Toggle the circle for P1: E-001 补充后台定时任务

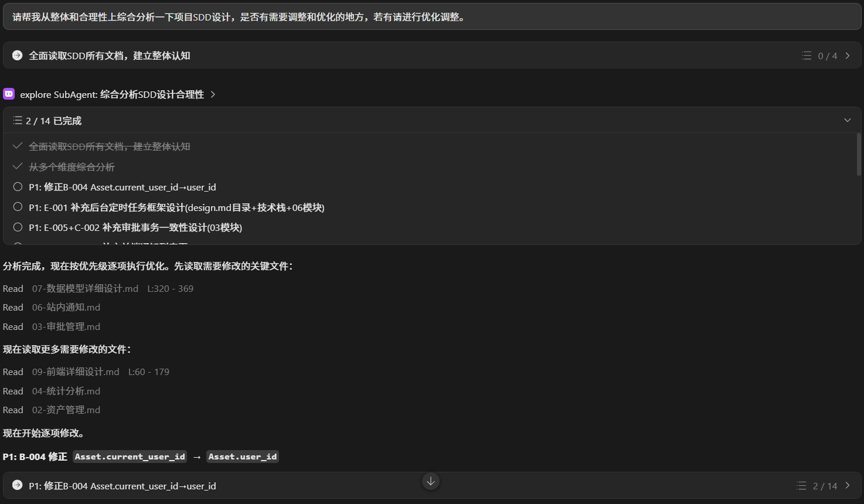(x=18, y=207)
